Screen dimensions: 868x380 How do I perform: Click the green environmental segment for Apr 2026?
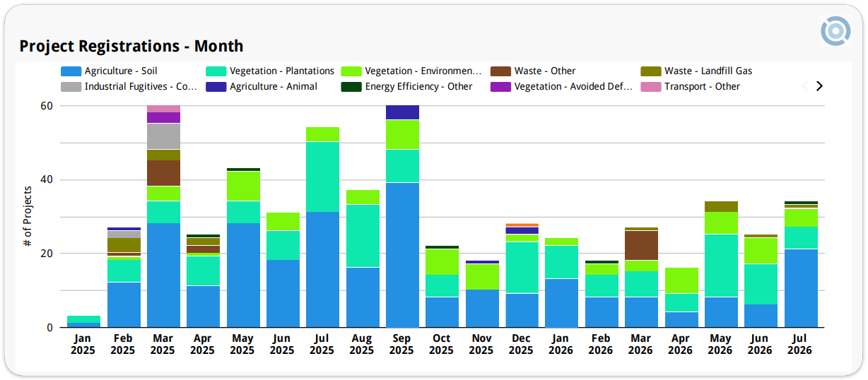coord(681,280)
